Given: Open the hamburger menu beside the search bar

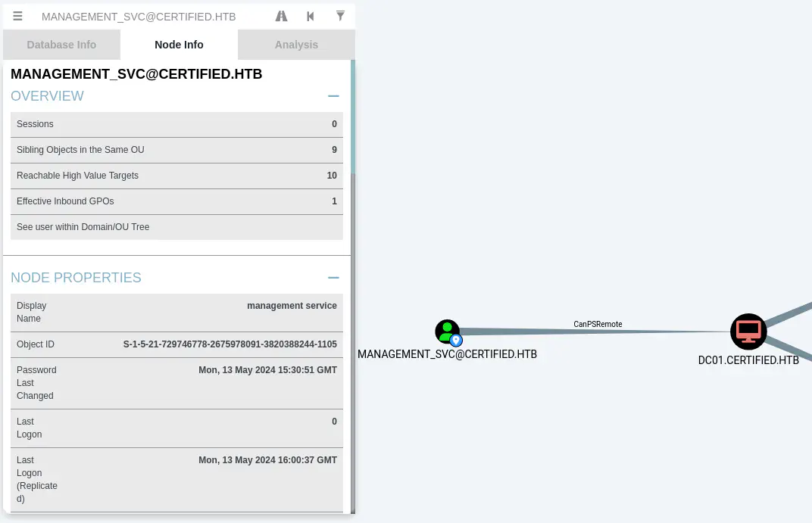Looking at the screenshot, I should coord(18,16).
